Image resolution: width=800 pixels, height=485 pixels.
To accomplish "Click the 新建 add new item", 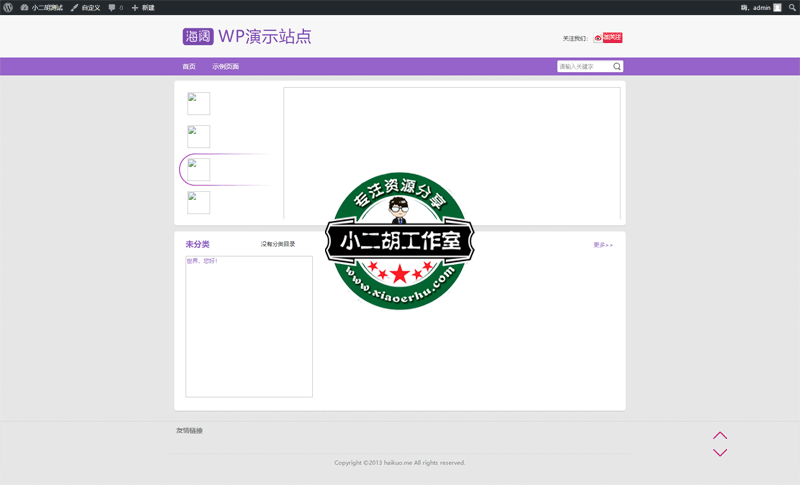I will 143,7.
